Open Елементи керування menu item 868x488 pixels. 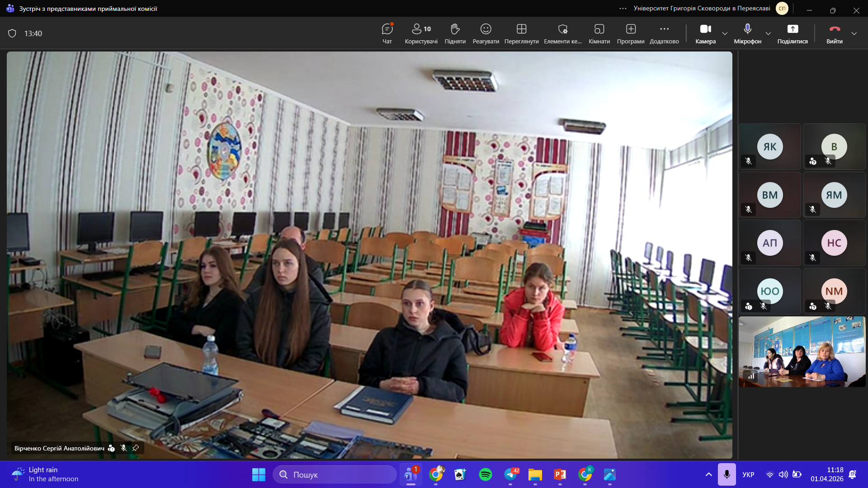point(562,33)
